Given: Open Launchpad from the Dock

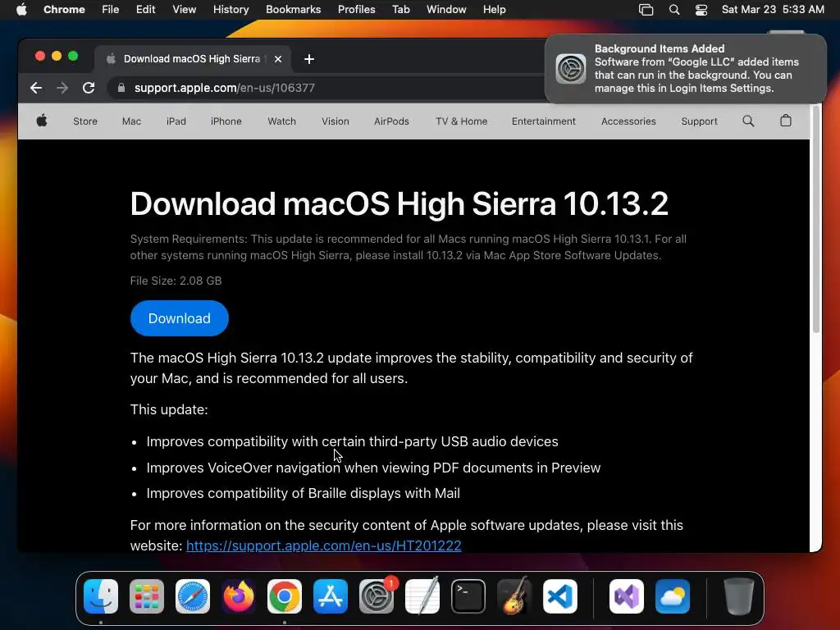Looking at the screenshot, I should click(147, 596).
